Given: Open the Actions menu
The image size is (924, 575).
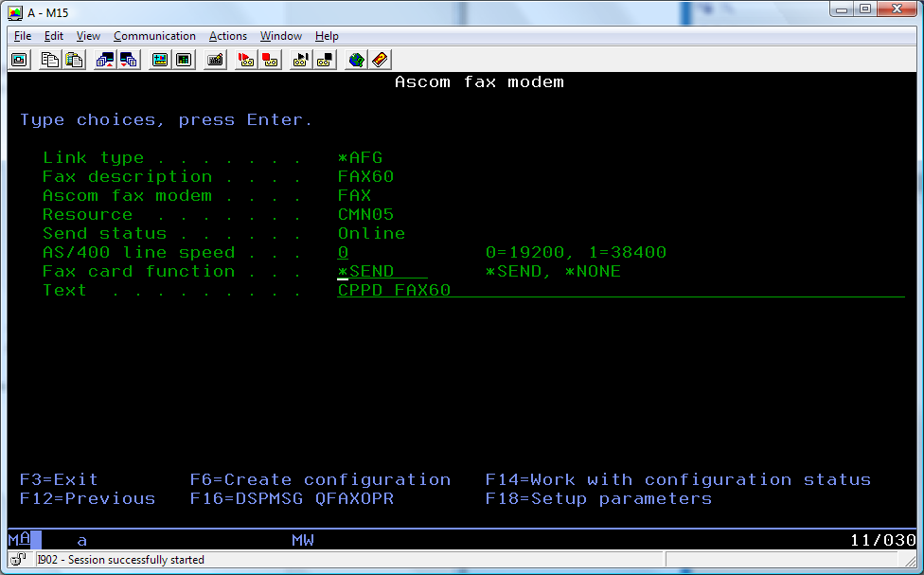Looking at the screenshot, I should (228, 36).
